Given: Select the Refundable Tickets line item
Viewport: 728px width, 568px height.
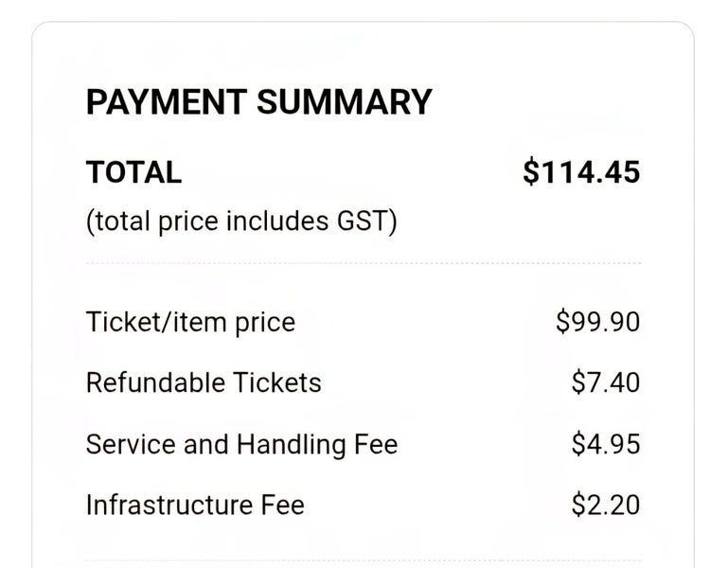Looking at the screenshot, I should point(204,382).
